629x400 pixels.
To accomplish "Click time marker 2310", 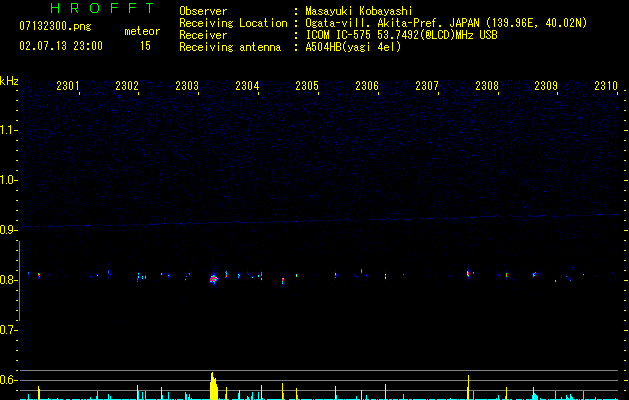I will [x=606, y=85].
